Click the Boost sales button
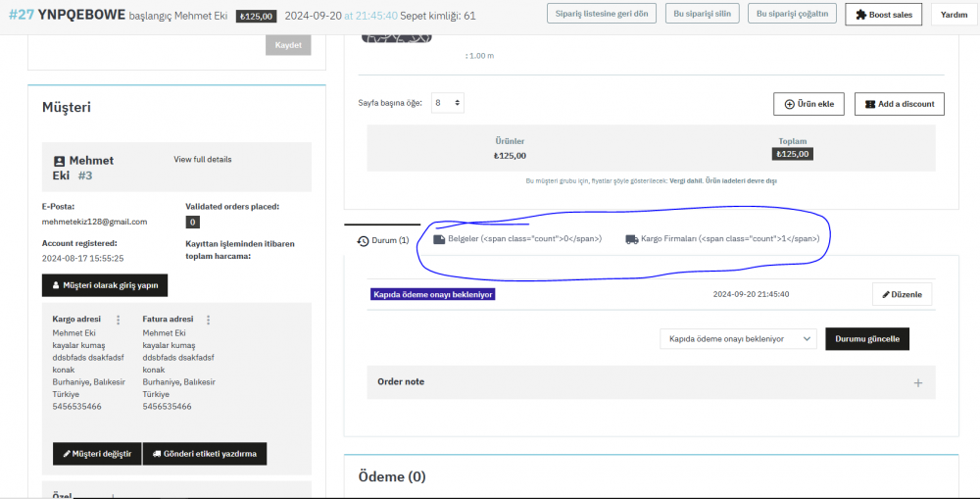Image resolution: width=980 pixels, height=499 pixels. click(x=883, y=15)
